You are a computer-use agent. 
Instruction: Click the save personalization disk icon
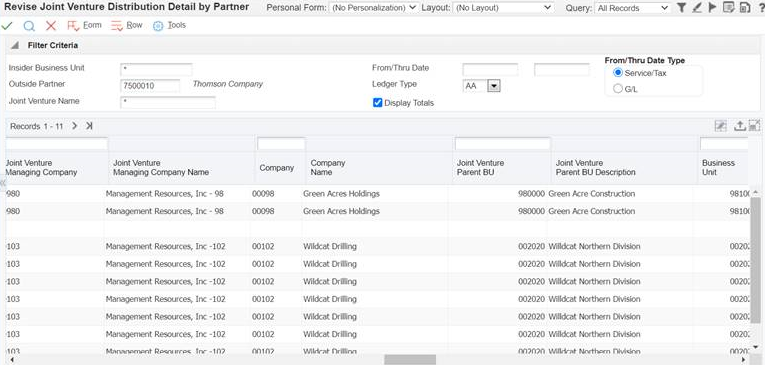[x=745, y=7]
